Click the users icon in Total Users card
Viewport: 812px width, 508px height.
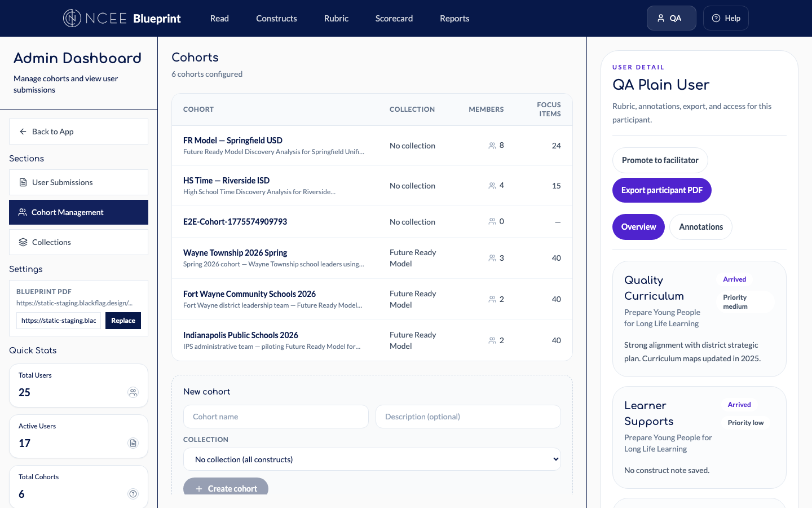133,392
